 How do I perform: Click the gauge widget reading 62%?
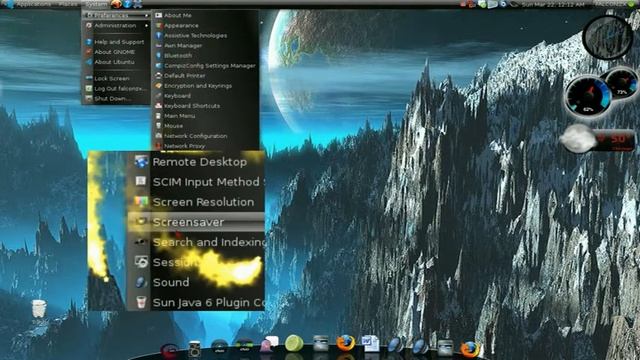(x=589, y=97)
